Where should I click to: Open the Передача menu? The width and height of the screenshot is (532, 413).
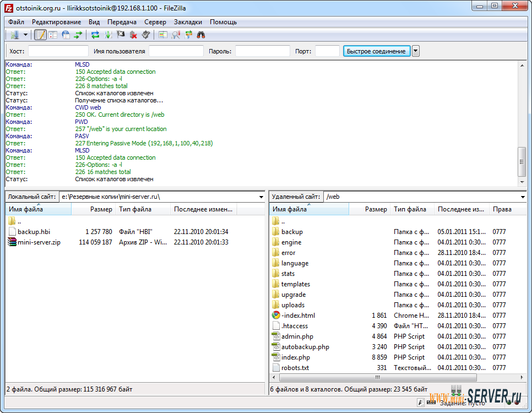pos(122,22)
